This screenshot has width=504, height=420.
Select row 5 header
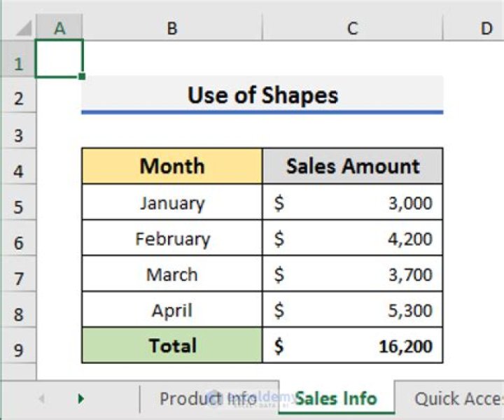tap(18, 202)
